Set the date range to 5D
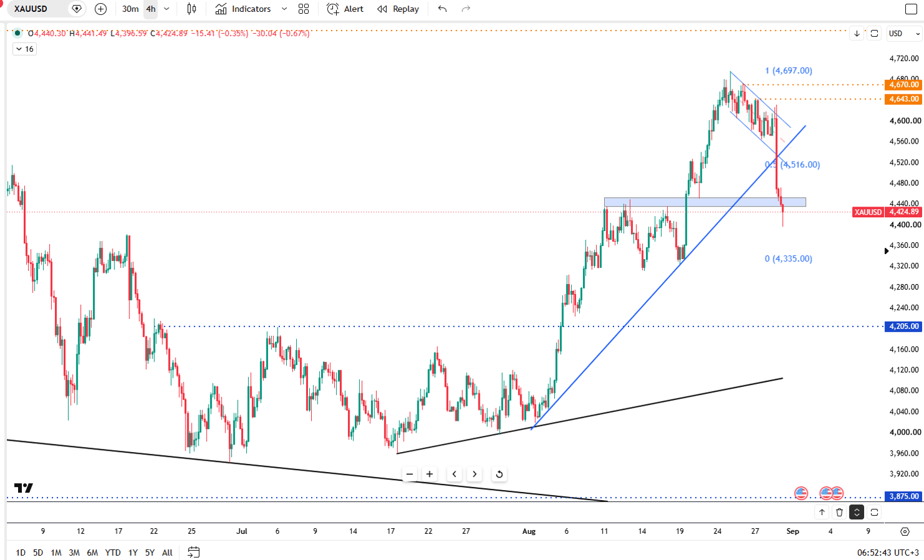 coord(38,553)
